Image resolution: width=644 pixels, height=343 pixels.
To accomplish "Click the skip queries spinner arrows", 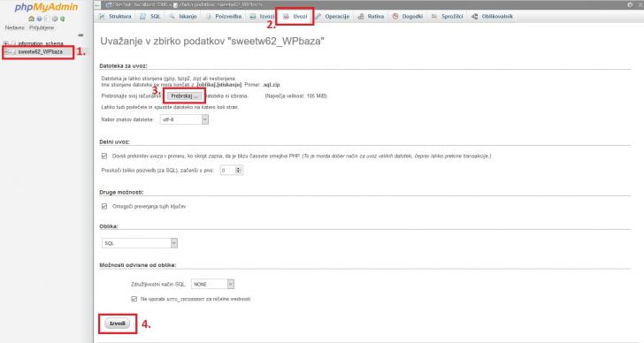I will (x=239, y=170).
